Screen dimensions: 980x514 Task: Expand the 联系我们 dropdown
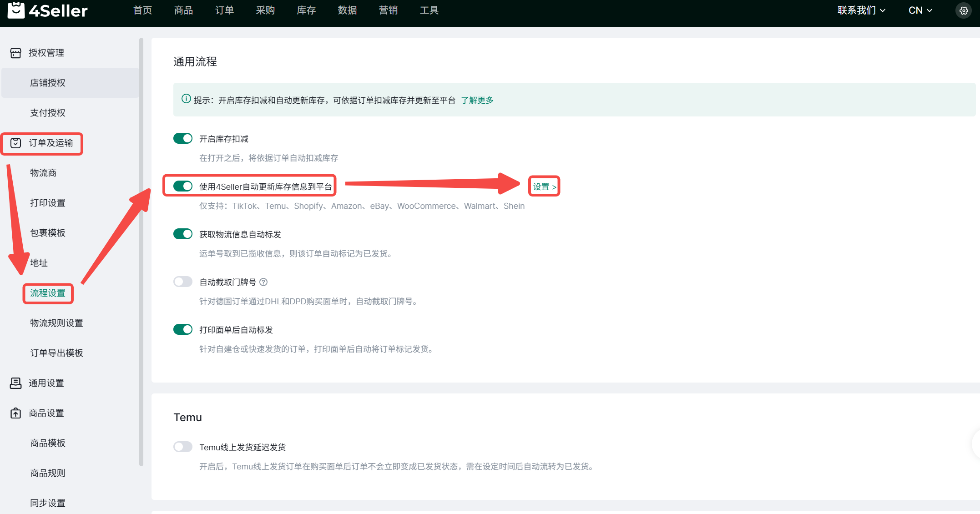point(861,10)
